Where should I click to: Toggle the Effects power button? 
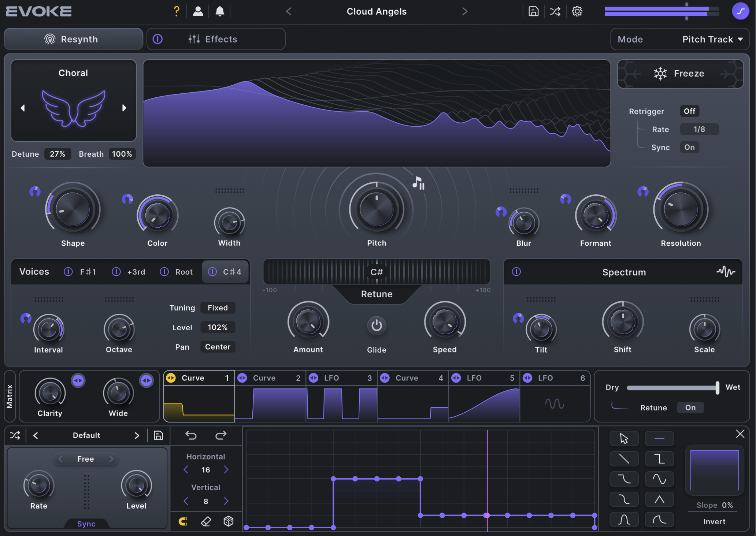(x=158, y=39)
